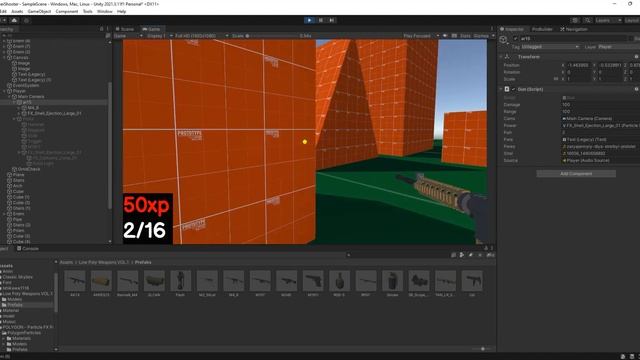The height and width of the screenshot is (360, 640).
Task: Open the cloud services icon in the toolbar
Action: coord(14,20)
